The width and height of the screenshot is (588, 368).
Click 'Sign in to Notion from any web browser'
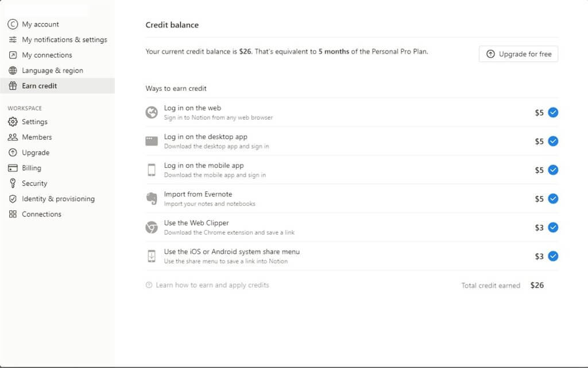click(218, 117)
